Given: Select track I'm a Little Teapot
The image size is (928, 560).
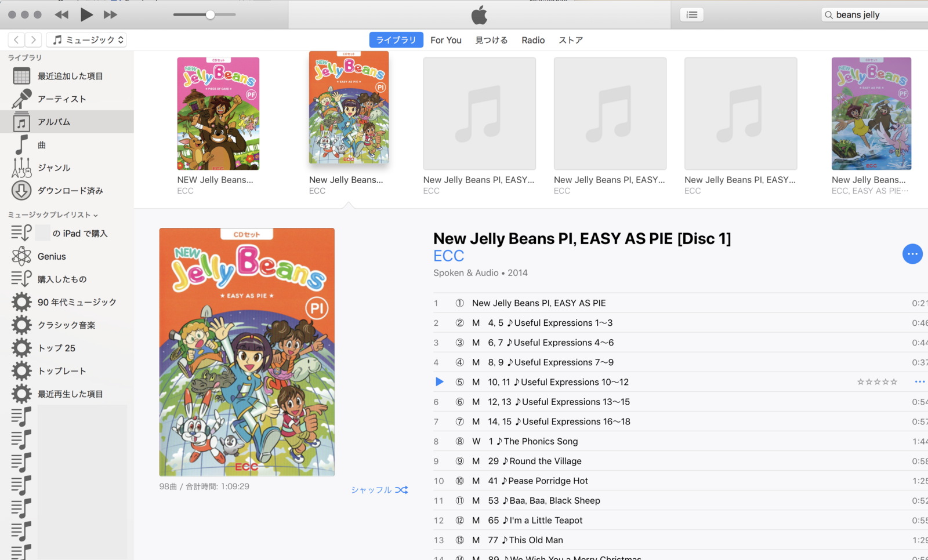Looking at the screenshot, I should coord(680,520).
